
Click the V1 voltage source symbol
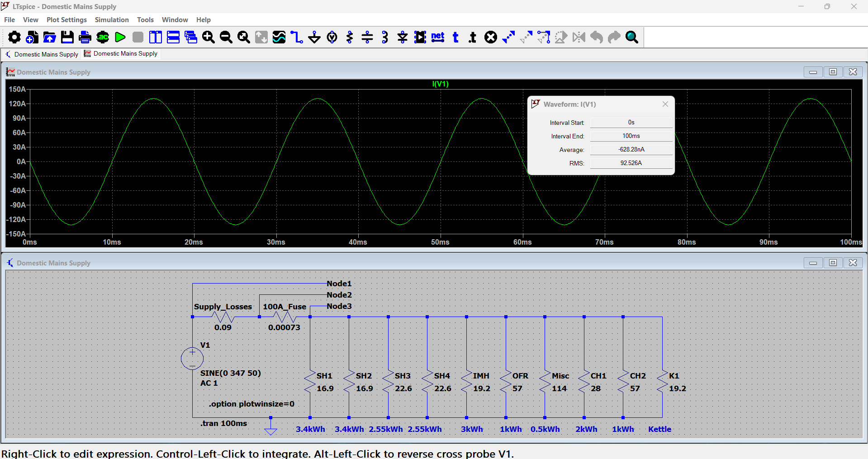coord(192,359)
